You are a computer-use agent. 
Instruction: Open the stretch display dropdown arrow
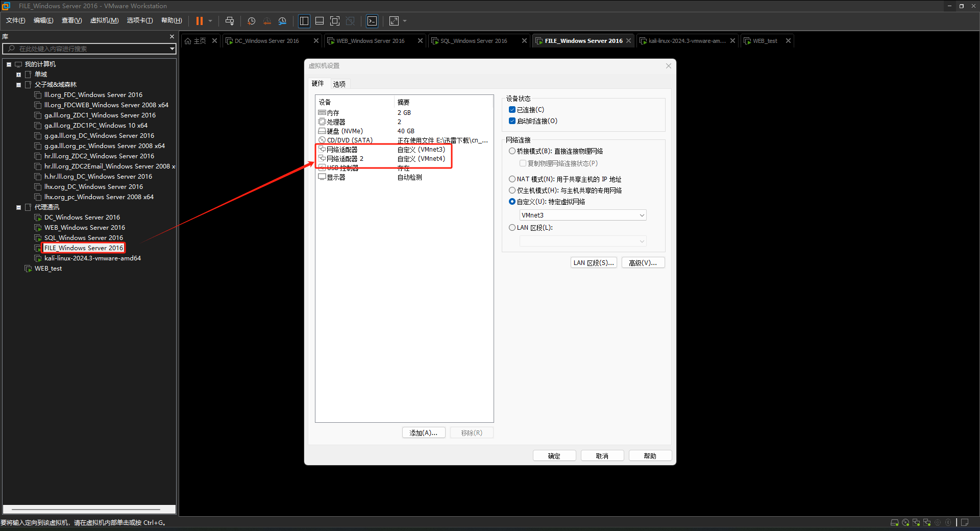coord(405,21)
